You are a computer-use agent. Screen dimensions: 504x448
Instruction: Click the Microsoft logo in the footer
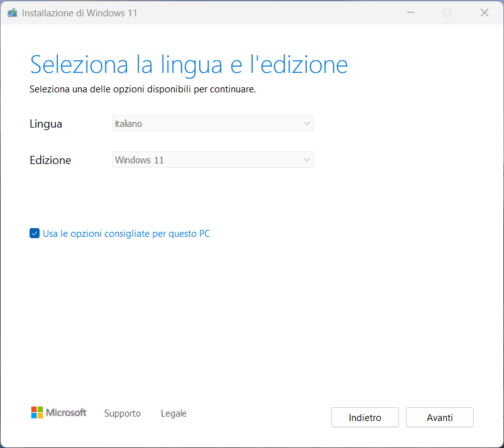click(58, 413)
